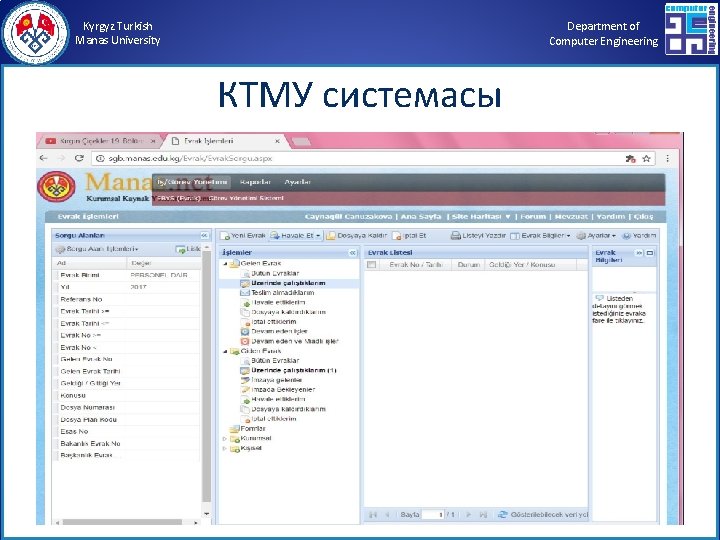Click the Yardım header link

pyautogui.click(x=611, y=217)
